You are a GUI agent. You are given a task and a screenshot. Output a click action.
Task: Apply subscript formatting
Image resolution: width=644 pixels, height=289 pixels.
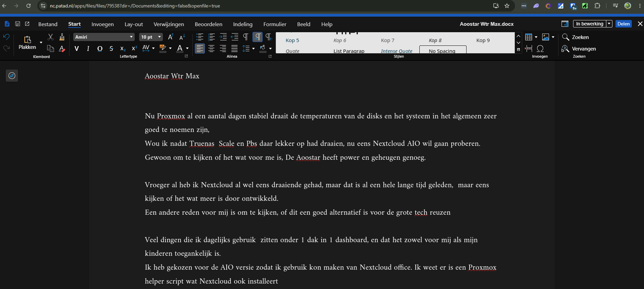[x=123, y=49]
